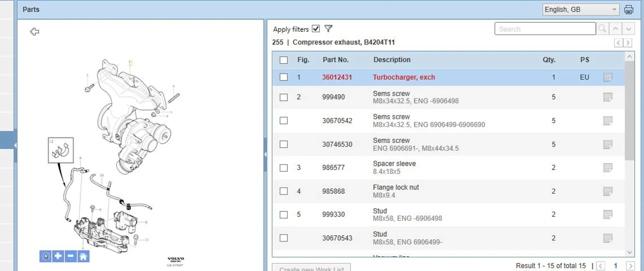The width and height of the screenshot is (644, 271).
Task: Click the back arrow above the diagram
Action: pos(34,32)
